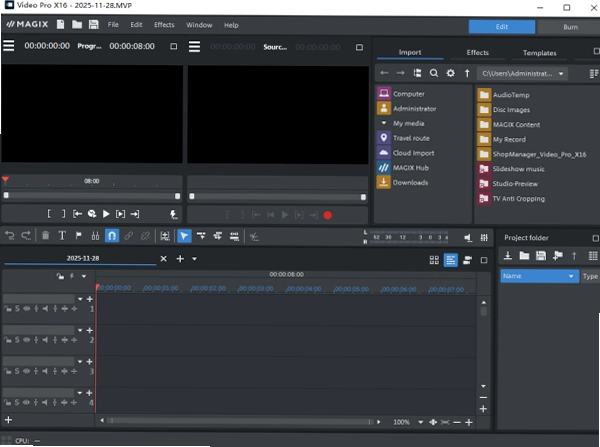600x447 pixels.
Task: Mute speaker on track 4
Action: click(x=45, y=403)
